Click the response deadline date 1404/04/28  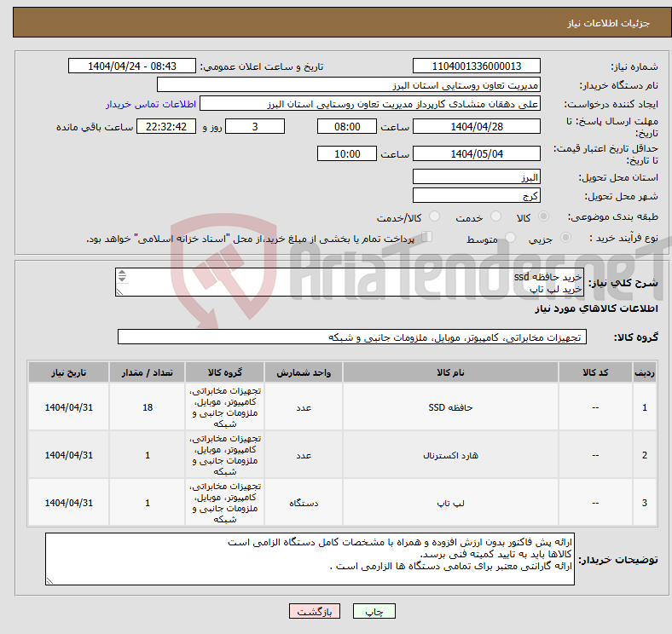click(x=476, y=126)
